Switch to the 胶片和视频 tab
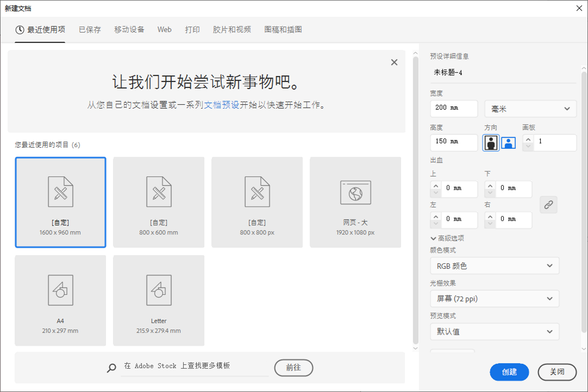The height and width of the screenshot is (392, 588). 232,30
